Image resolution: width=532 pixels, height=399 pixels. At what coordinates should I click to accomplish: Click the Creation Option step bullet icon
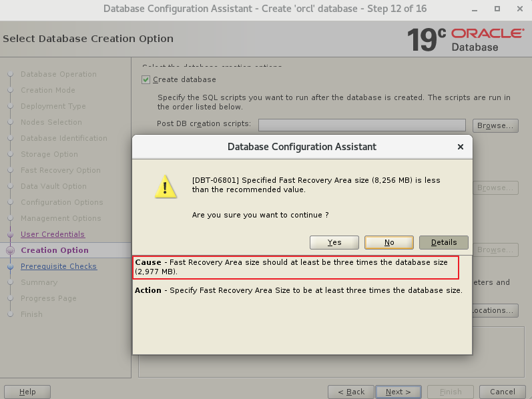coord(11,250)
